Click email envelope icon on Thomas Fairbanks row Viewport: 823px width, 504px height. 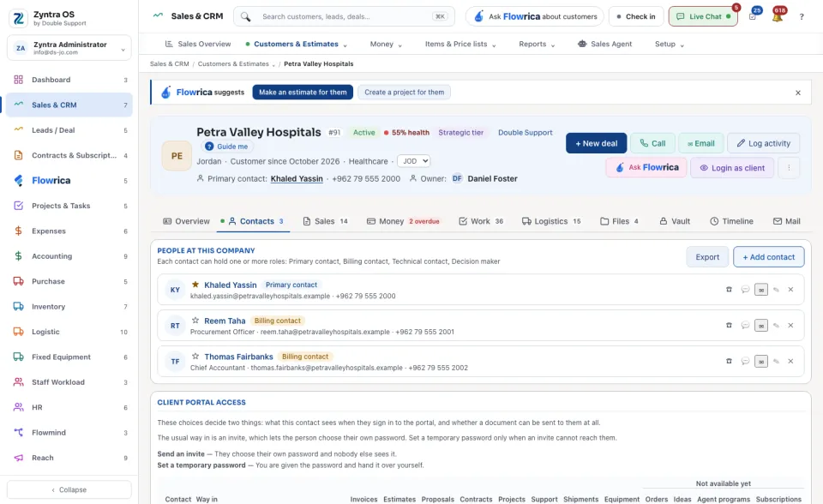761,361
